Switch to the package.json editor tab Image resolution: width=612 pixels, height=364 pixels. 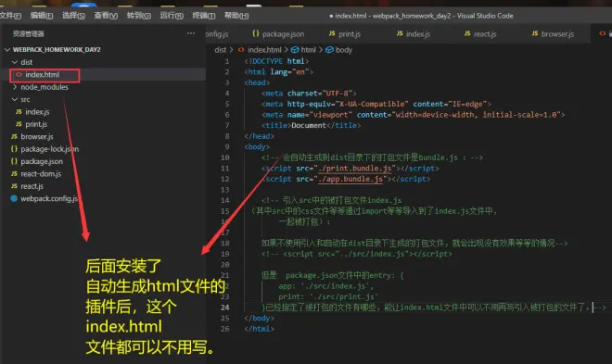(278, 34)
